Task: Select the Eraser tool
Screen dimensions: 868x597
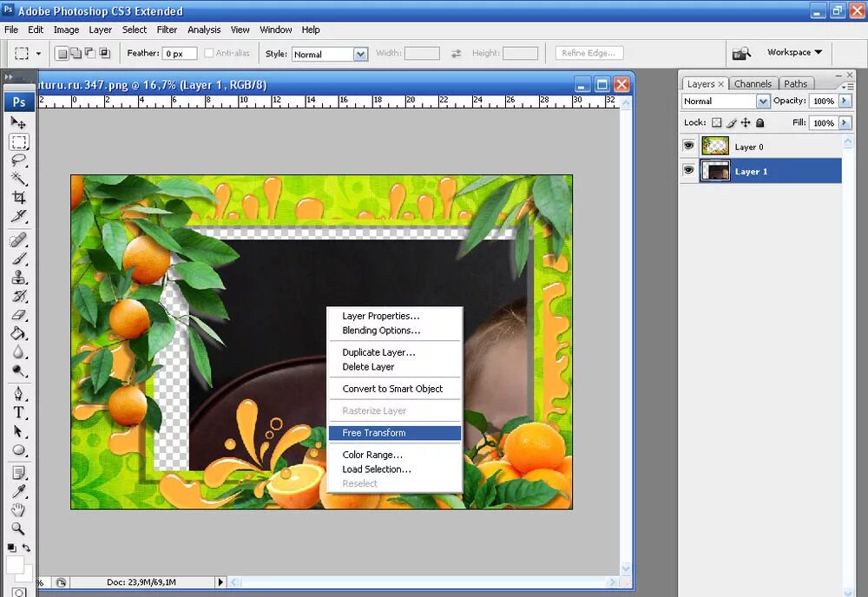Action: pyautogui.click(x=18, y=315)
